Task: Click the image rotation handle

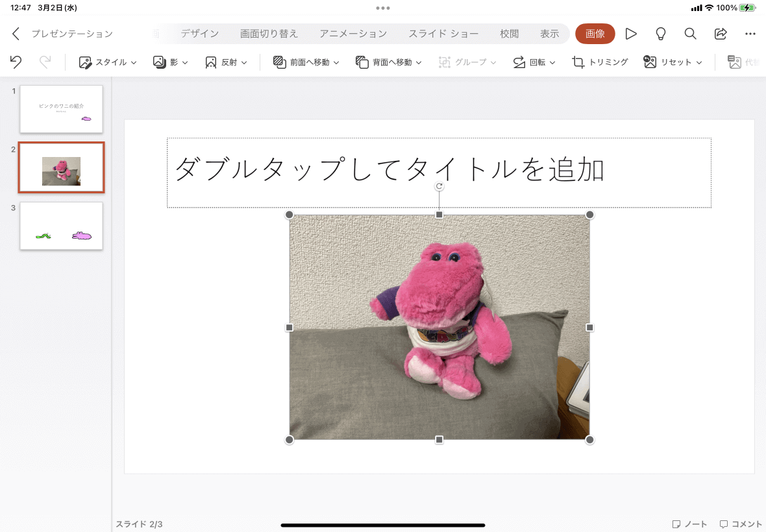Action: coord(439,186)
